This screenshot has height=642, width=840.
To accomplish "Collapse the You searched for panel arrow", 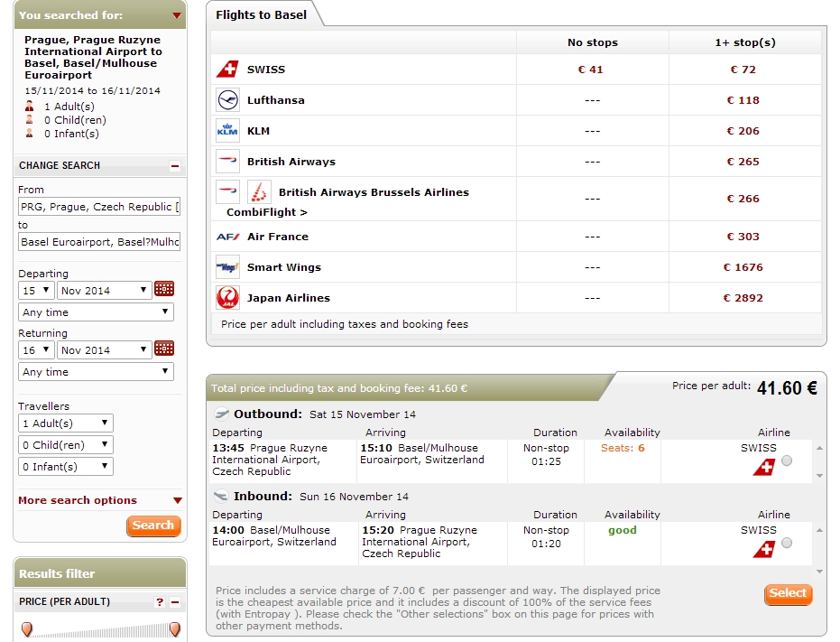I will click(176, 15).
